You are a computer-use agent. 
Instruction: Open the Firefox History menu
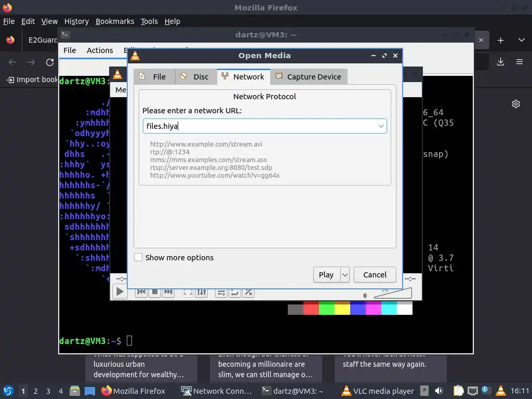pyautogui.click(x=77, y=21)
